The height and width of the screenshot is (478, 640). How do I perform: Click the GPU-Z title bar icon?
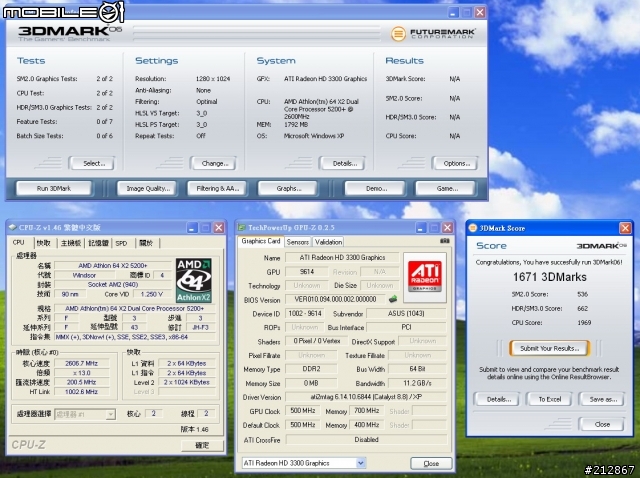click(242, 227)
